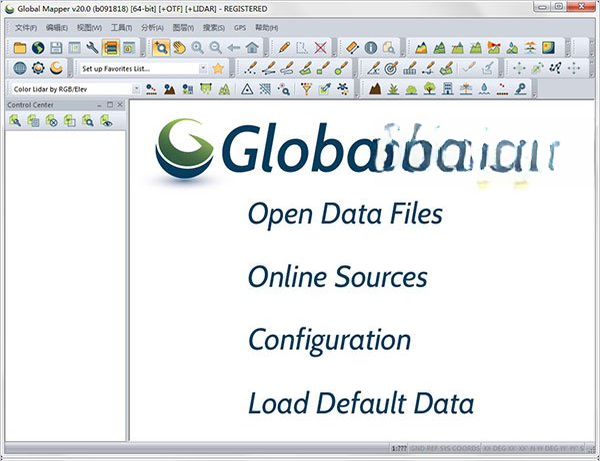This screenshot has height=461, width=600.
Task: Click the powerline tower classification icon
Action: [466, 89]
